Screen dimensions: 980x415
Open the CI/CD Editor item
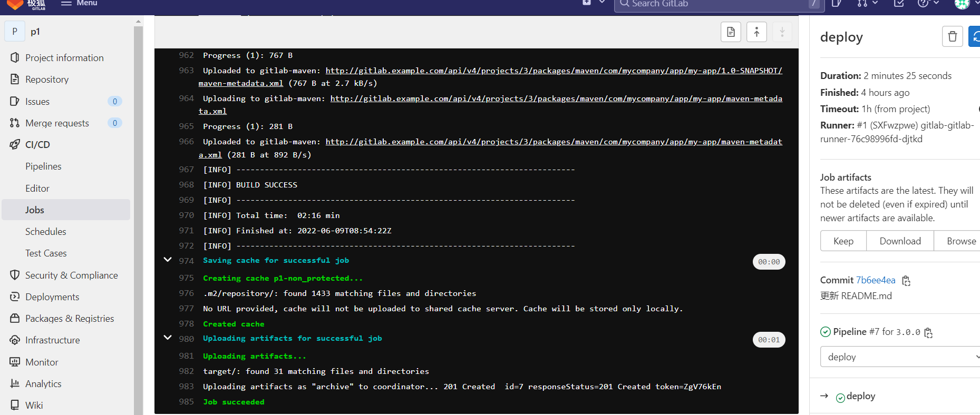(x=37, y=188)
